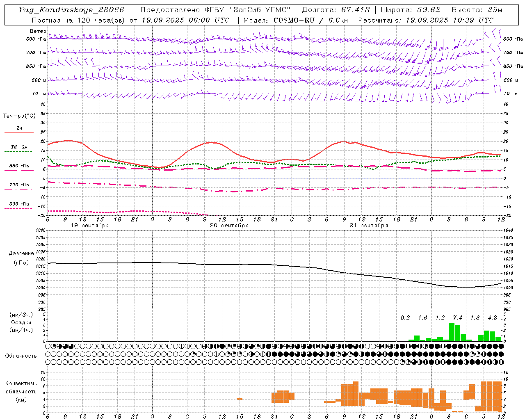The image size is (525, 420).
Task: Click the Осадки precipitation panel label
Action: (21, 322)
